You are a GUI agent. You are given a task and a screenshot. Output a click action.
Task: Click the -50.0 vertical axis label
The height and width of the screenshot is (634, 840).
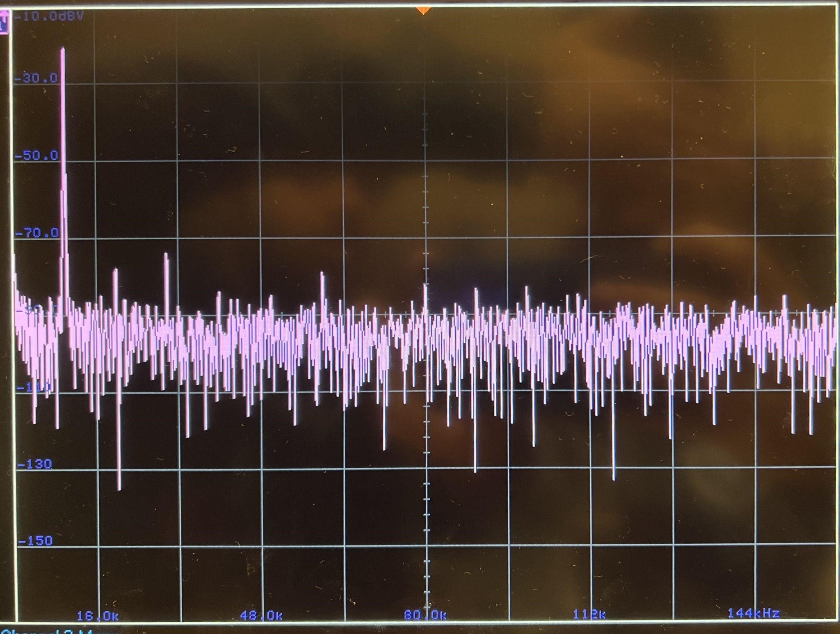coord(37,156)
